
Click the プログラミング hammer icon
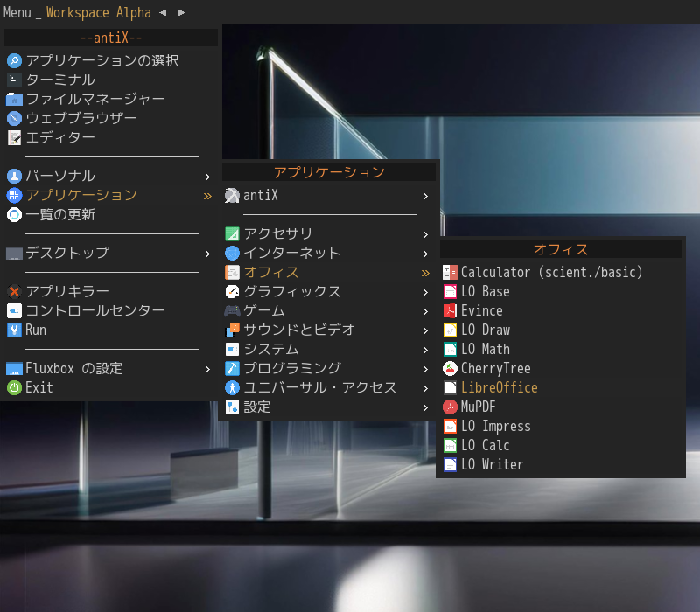232,368
